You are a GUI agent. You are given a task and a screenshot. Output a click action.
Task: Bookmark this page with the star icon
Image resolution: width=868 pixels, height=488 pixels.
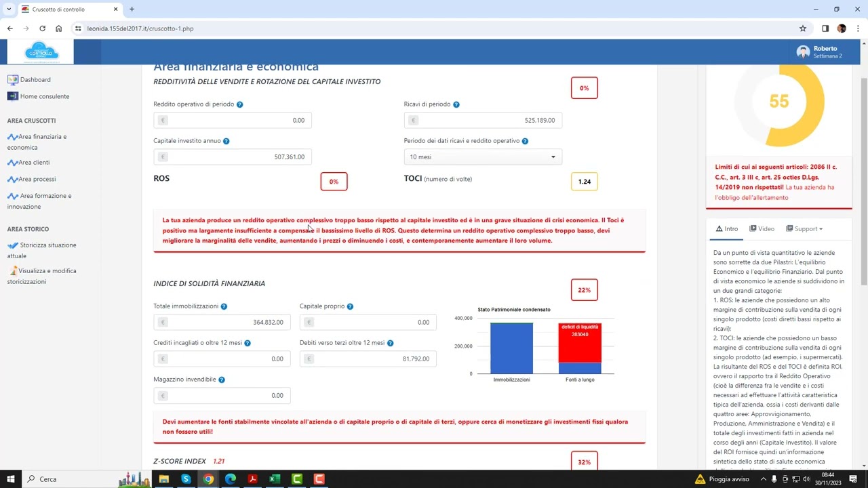[803, 28]
